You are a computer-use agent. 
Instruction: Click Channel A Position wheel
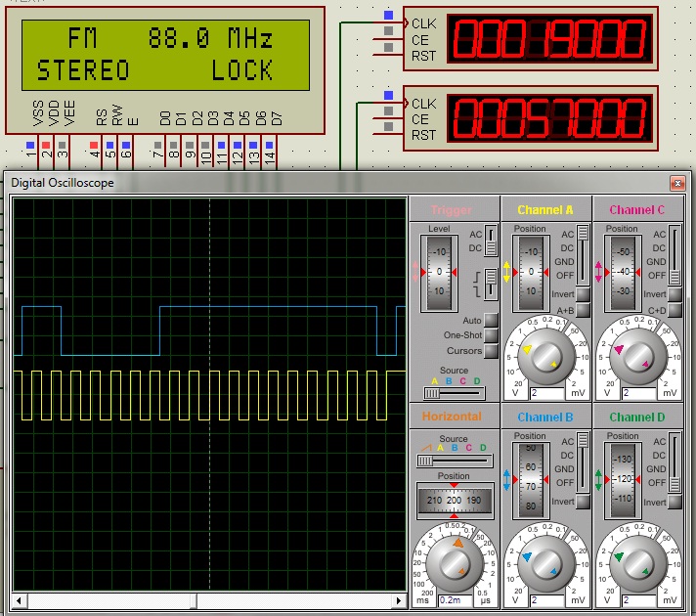[531, 272]
